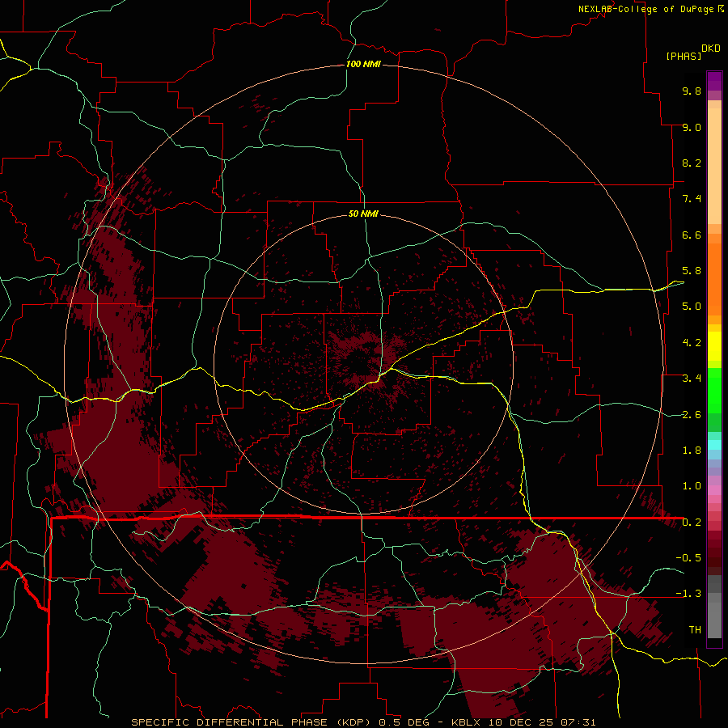This screenshot has width=728, height=728.
Task: Click the 50 NMI range ring label
Action: 363,214
